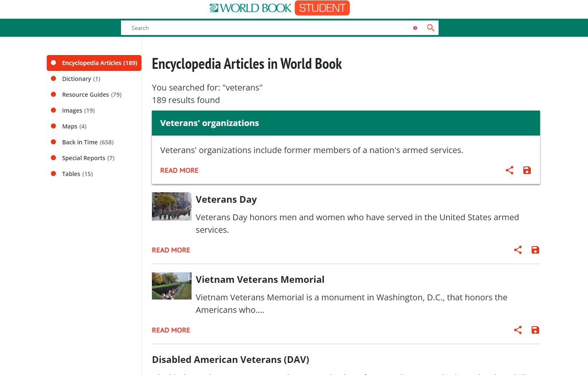The height and width of the screenshot is (375, 588).
Task: Click Read More under Veterans Day
Action: 171,250
